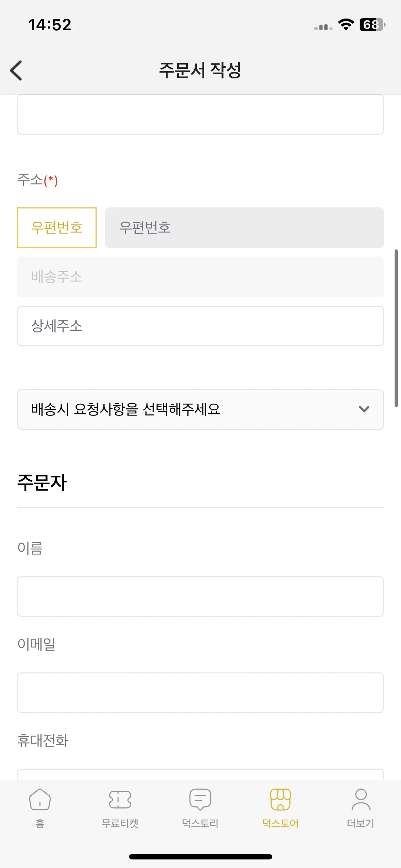Tap the 덕스토어 tab label

point(281,823)
